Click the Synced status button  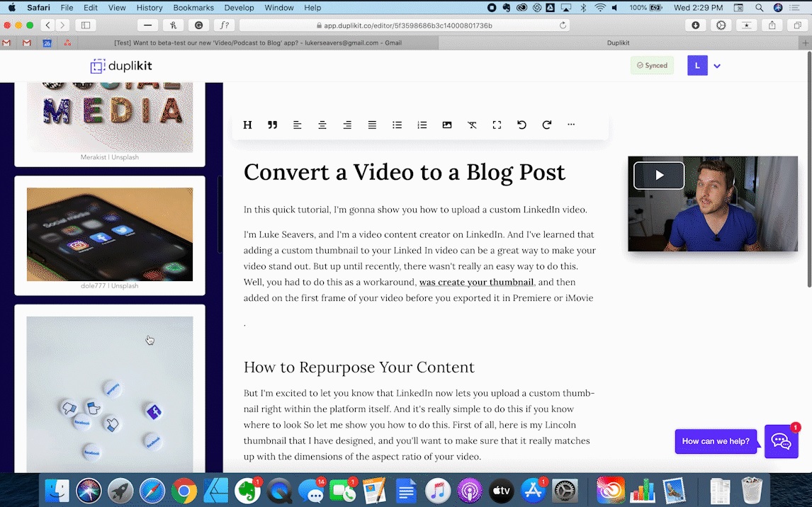[652, 66]
